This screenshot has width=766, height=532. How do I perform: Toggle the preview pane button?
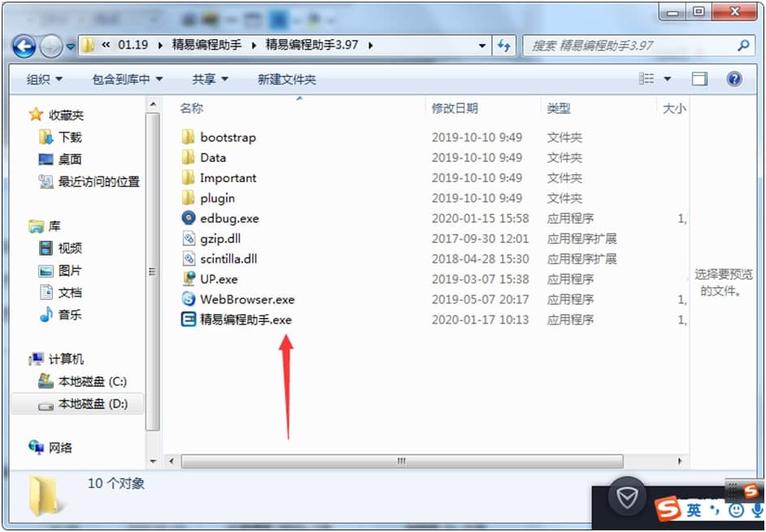699,79
